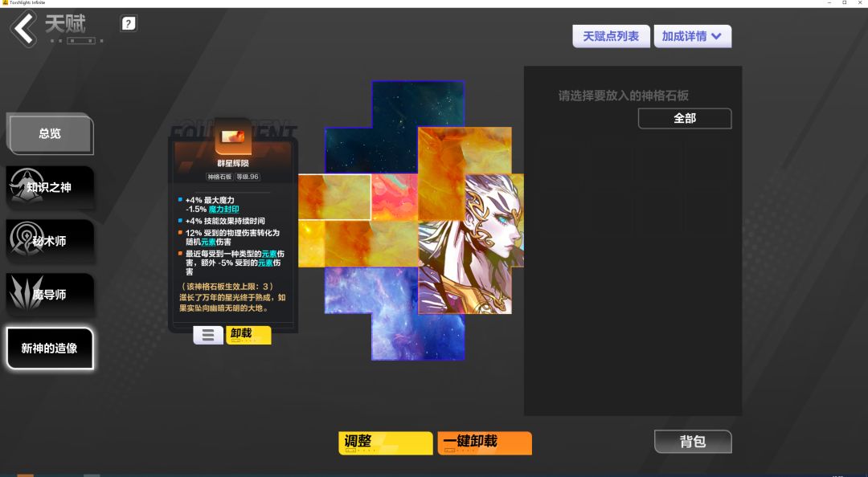The width and height of the screenshot is (868, 477).
Task: Minimize the Torchlight Infinite window
Action: [x=829, y=2]
